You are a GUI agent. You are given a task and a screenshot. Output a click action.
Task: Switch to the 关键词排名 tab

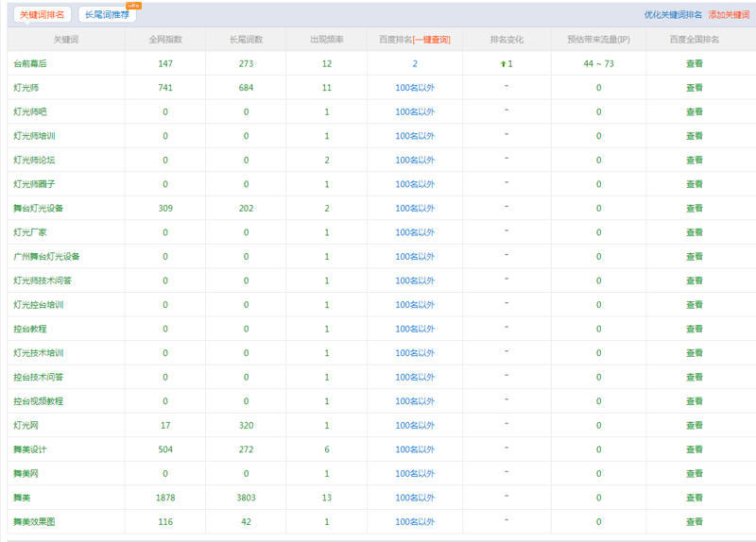43,14
